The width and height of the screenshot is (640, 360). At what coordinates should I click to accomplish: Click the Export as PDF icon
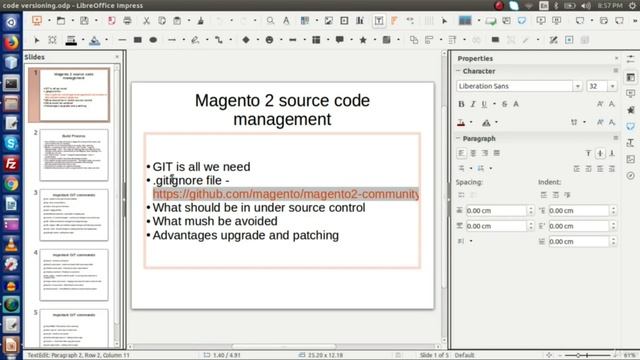point(111,20)
